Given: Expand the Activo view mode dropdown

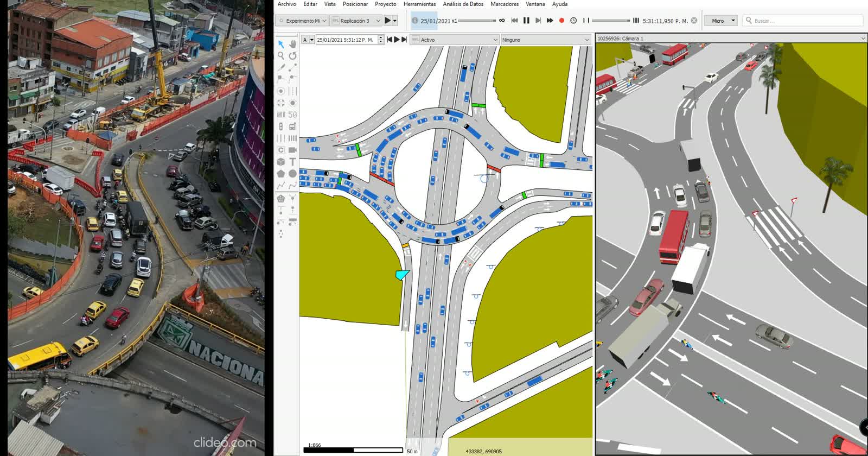Looking at the screenshot, I should click(x=455, y=40).
